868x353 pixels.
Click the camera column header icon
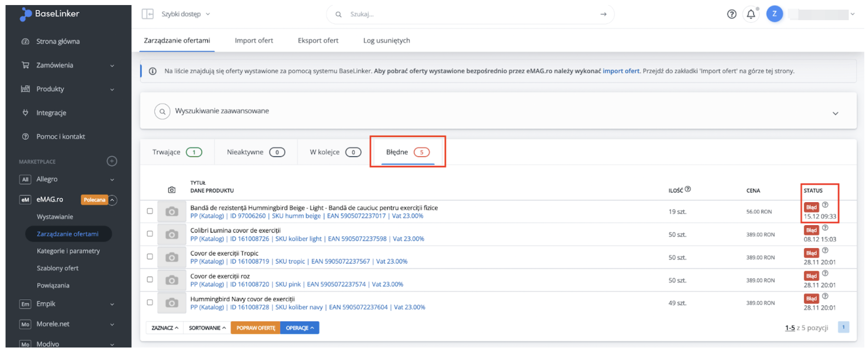coord(172,190)
